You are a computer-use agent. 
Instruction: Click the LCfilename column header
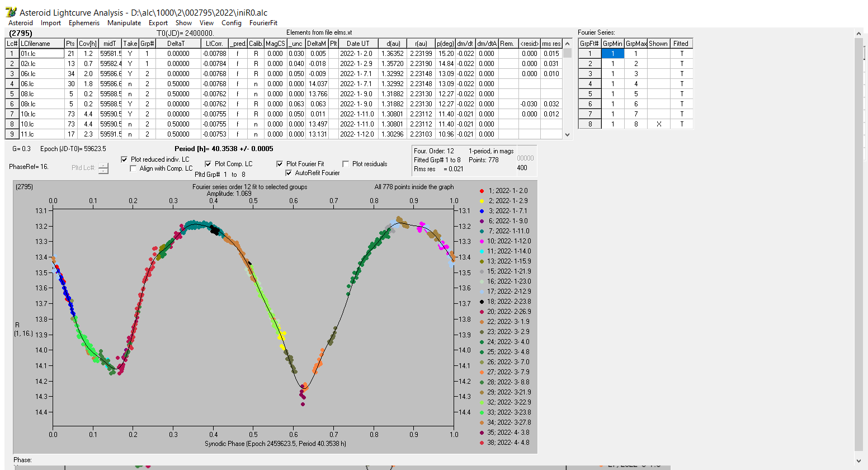click(41, 44)
